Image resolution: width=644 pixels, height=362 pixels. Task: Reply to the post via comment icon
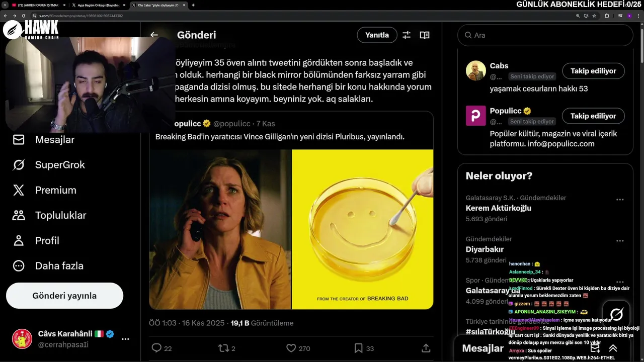(156, 348)
